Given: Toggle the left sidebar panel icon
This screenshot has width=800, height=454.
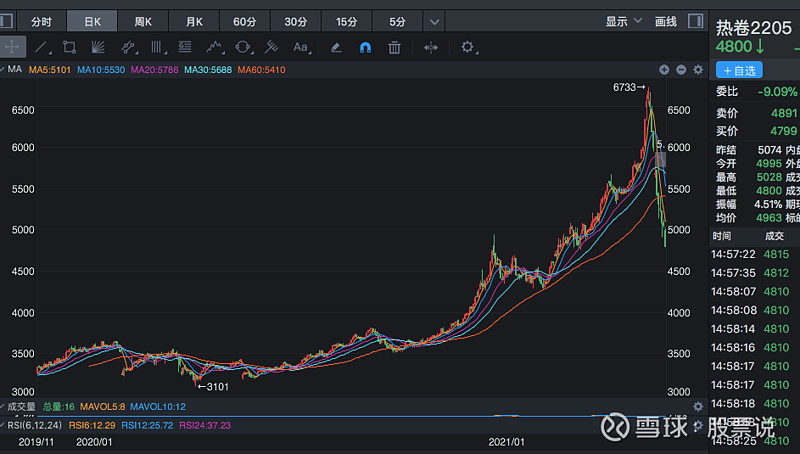Looking at the screenshot, I should pyautogui.click(x=8, y=21).
